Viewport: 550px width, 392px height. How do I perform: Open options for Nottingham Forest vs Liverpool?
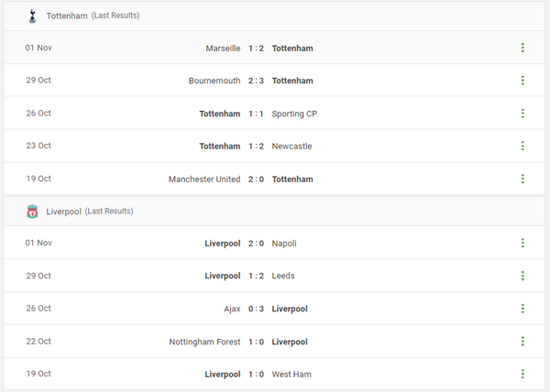click(522, 342)
